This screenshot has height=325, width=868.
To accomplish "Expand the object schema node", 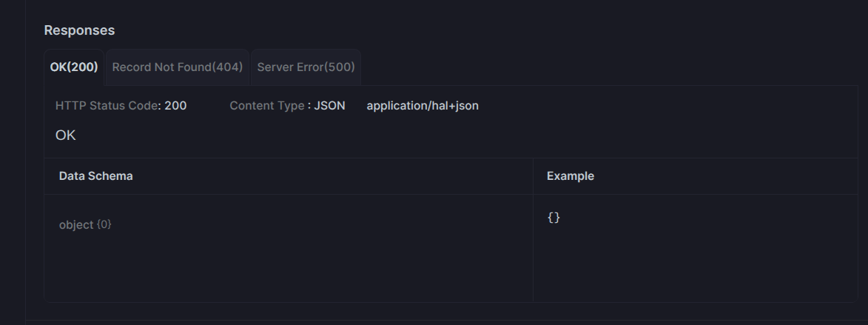I will pyautogui.click(x=76, y=225).
